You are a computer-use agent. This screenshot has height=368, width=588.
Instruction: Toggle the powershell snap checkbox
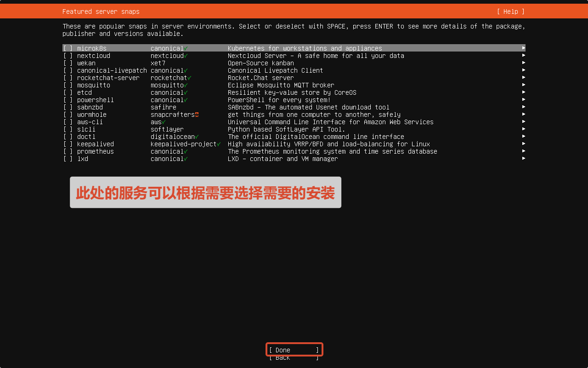coord(68,100)
